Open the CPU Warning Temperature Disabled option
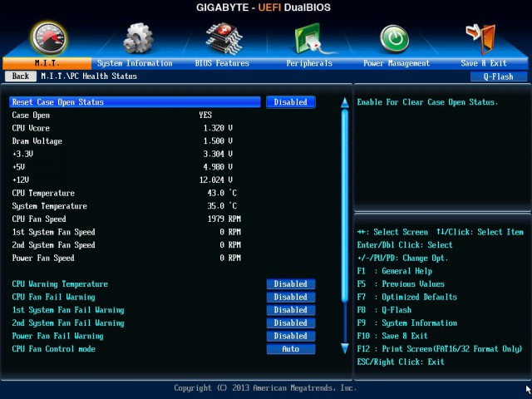Screen dimensions: 532x399 point(291,284)
